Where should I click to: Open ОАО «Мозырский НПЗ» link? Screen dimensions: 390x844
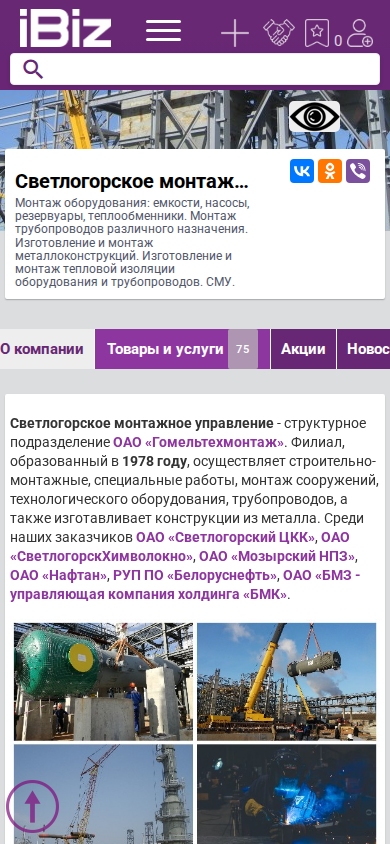click(x=278, y=556)
